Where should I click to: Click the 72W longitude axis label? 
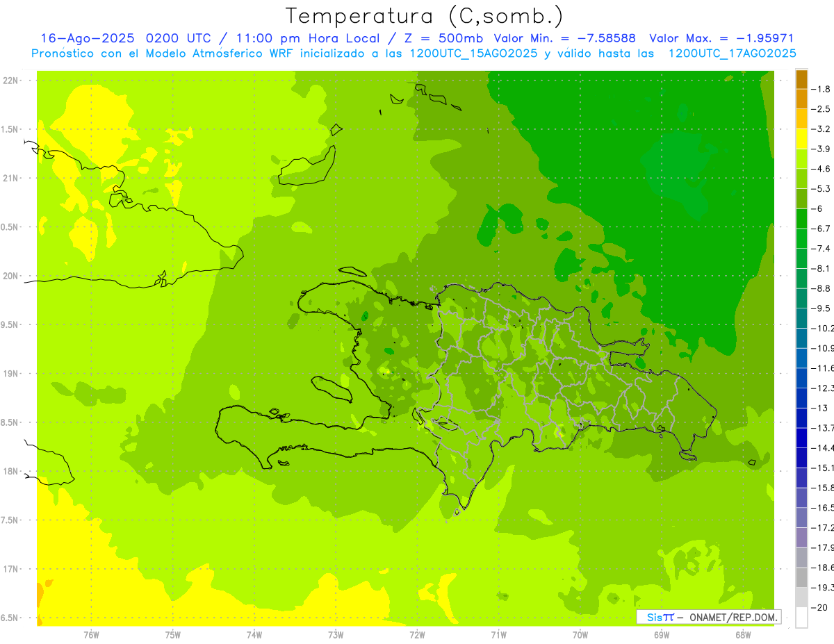click(x=417, y=635)
